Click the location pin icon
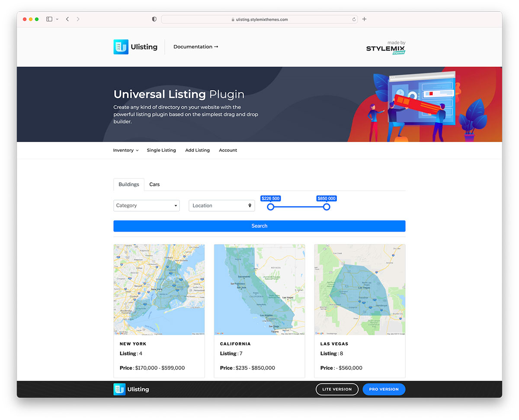The height and width of the screenshot is (420, 519). click(x=250, y=206)
